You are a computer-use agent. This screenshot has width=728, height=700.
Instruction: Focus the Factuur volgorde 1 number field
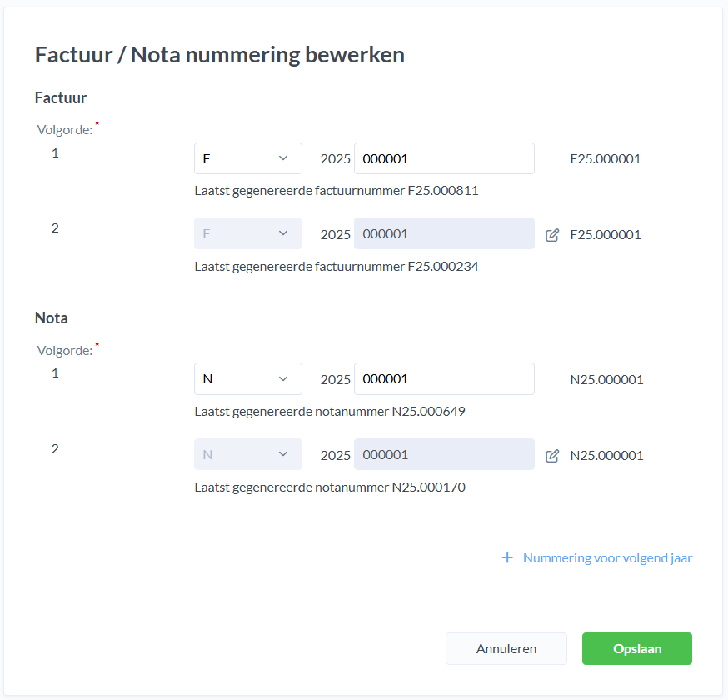click(444, 158)
